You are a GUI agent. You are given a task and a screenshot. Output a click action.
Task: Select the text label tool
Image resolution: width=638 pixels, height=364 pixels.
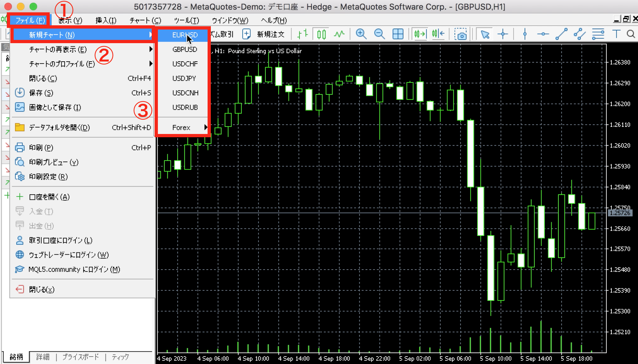pyautogui.click(x=616, y=34)
